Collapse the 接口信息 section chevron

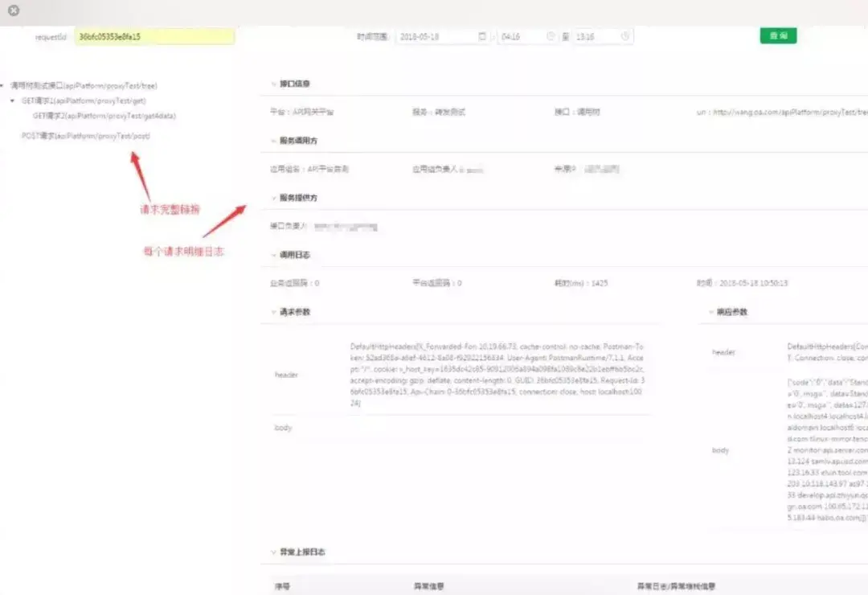pyautogui.click(x=273, y=84)
